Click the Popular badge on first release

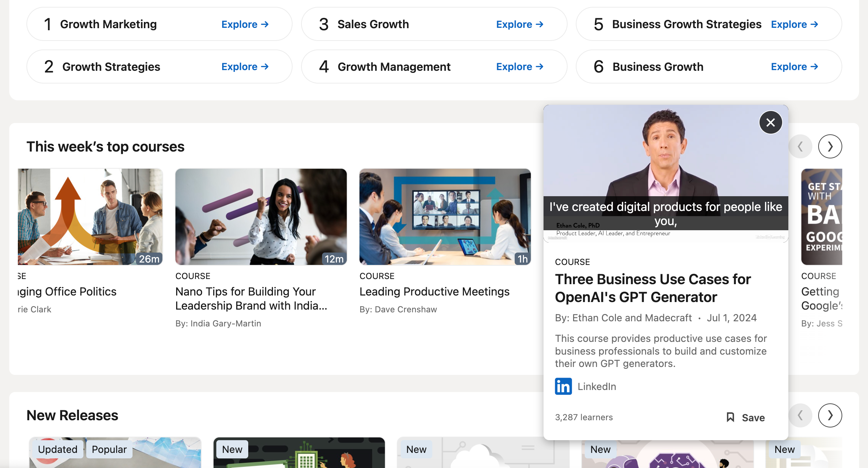click(x=109, y=449)
